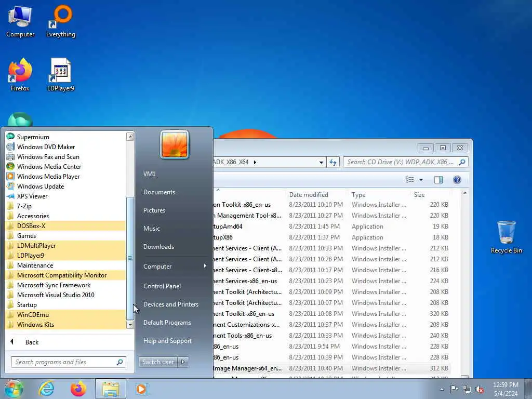
Task: Expand Microsoft Compatibility Monitor folder
Action: click(x=65, y=275)
